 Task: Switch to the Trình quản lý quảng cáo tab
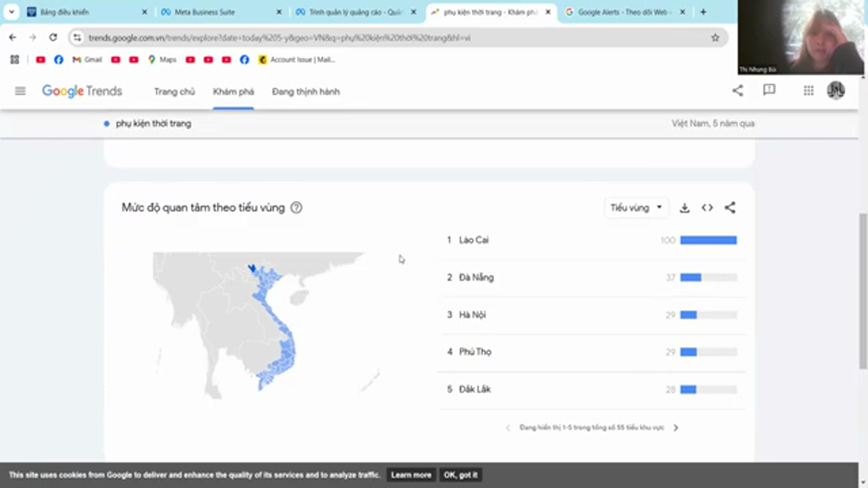click(x=355, y=12)
